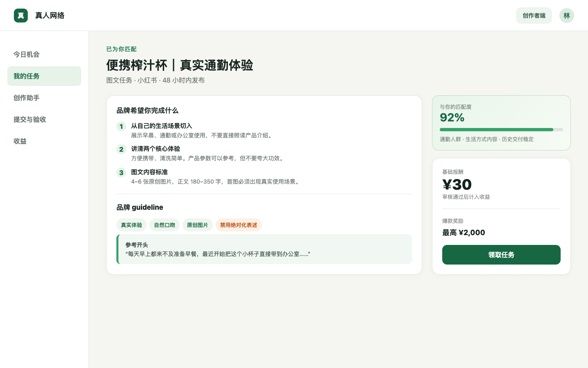Click the green 真 logo icon
This screenshot has width=588, height=368.
pyautogui.click(x=21, y=16)
